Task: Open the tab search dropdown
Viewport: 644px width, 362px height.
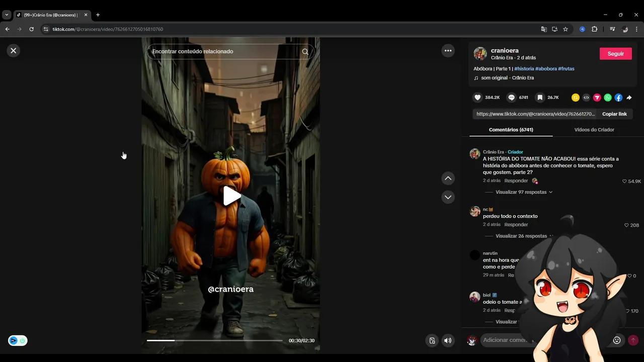Action: pos(7,15)
